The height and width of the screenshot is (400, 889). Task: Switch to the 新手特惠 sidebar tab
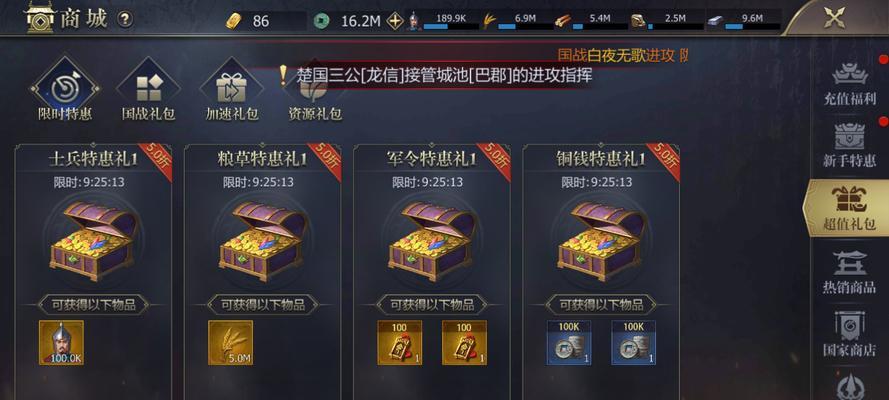849,146
